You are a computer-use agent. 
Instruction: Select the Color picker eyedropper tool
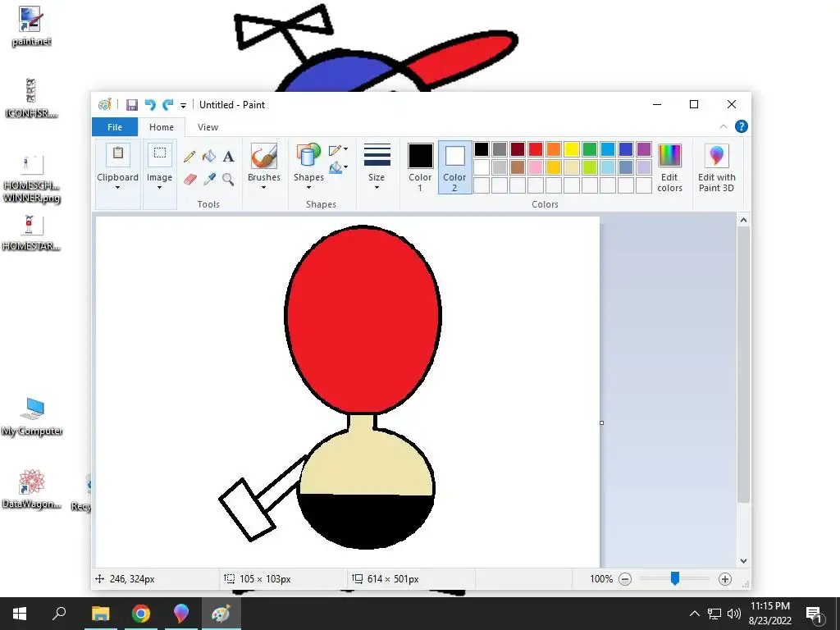[209, 179]
